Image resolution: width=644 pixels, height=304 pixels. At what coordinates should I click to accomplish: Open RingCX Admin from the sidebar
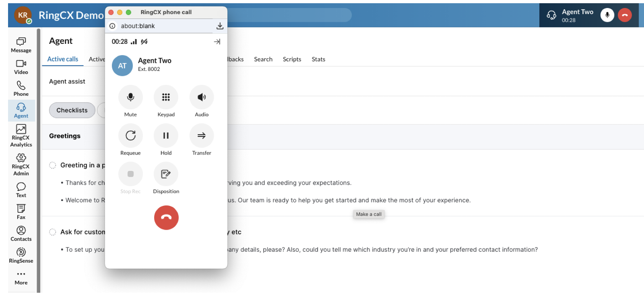21,164
